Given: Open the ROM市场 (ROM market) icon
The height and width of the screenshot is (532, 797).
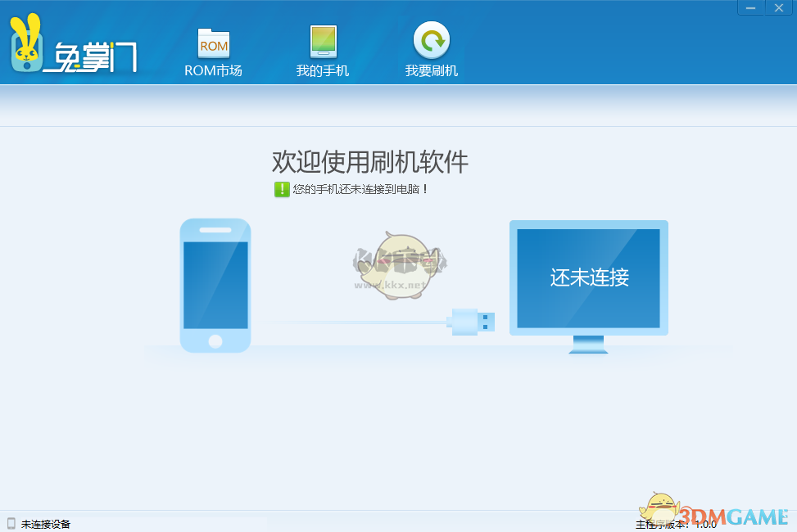Looking at the screenshot, I should pos(213,45).
